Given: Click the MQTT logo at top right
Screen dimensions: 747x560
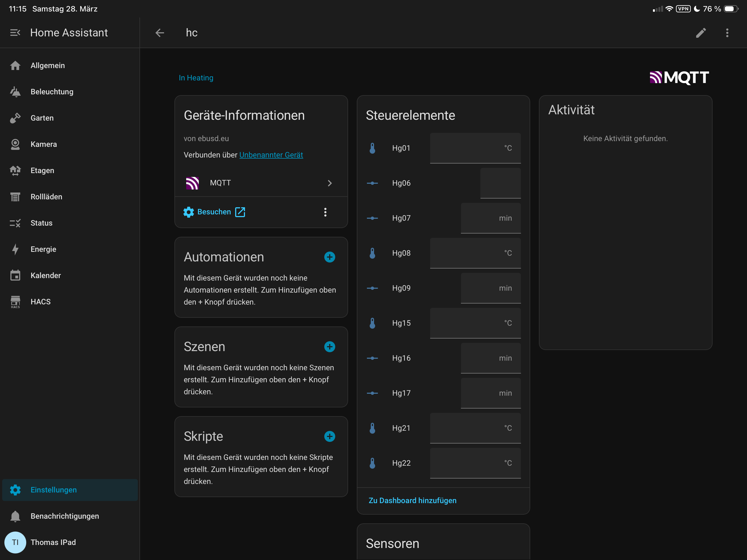Looking at the screenshot, I should coord(679,77).
